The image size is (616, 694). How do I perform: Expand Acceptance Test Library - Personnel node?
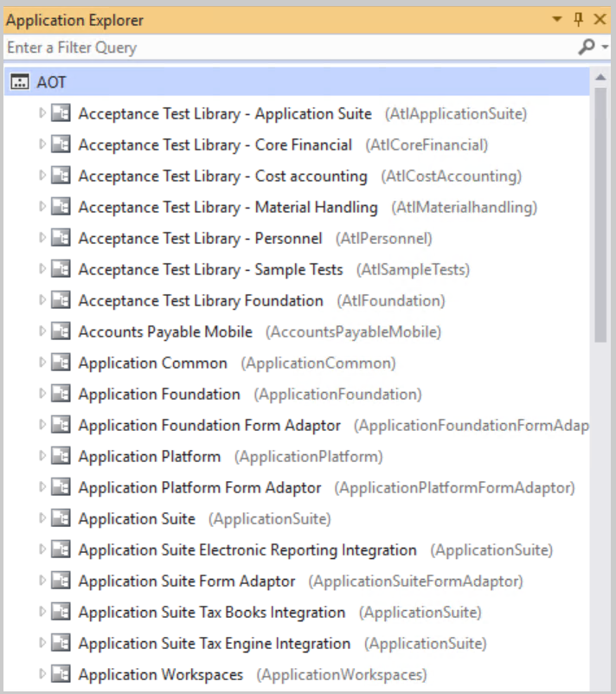[42, 238]
